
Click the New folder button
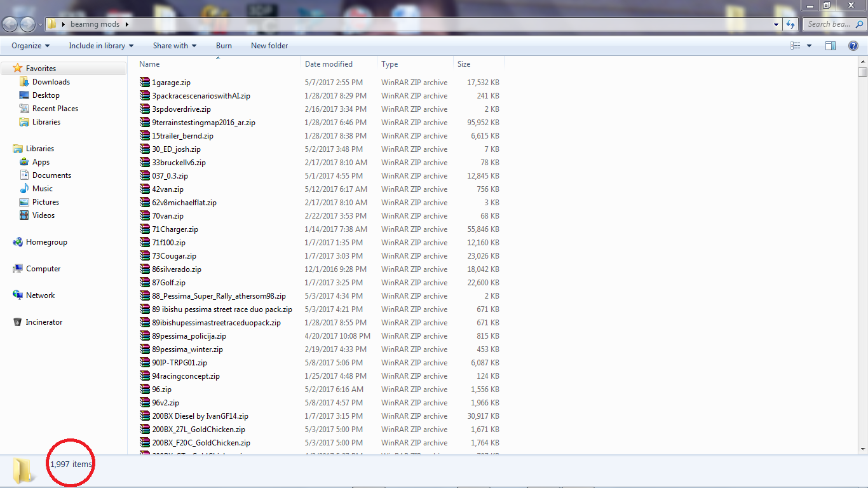269,46
